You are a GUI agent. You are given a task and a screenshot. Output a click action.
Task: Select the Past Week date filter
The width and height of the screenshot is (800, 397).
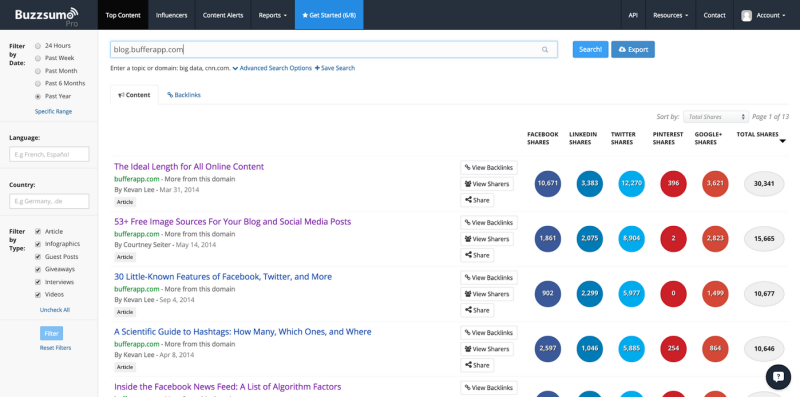[x=38, y=58]
